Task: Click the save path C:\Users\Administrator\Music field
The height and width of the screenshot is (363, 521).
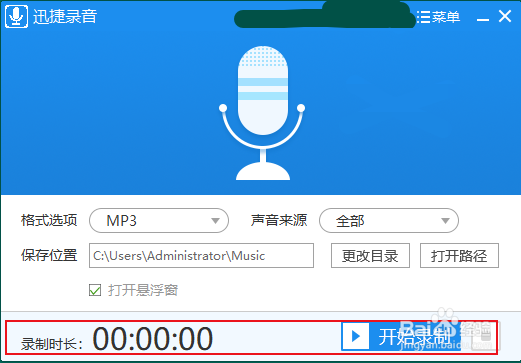Action: pos(201,256)
